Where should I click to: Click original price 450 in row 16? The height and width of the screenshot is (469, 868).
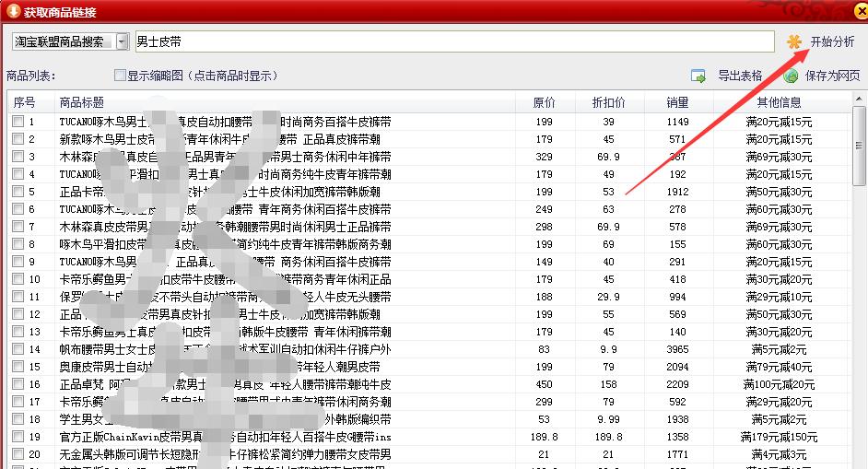click(x=545, y=384)
